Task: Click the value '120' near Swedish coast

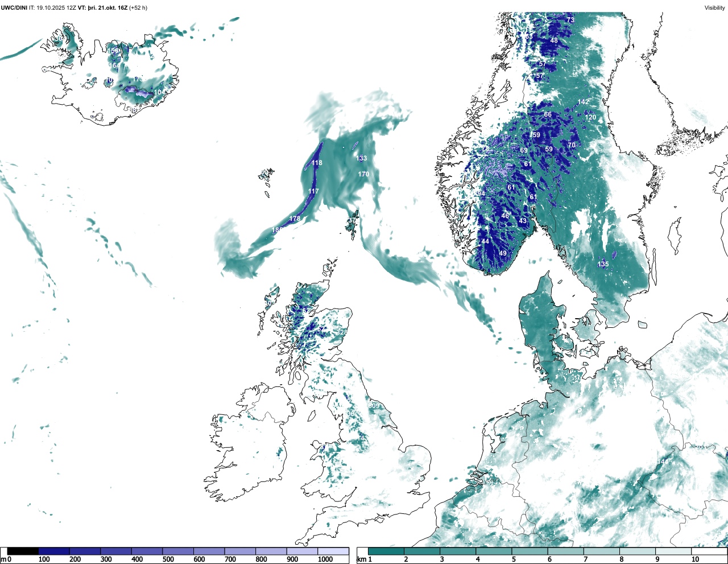Action: click(591, 117)
